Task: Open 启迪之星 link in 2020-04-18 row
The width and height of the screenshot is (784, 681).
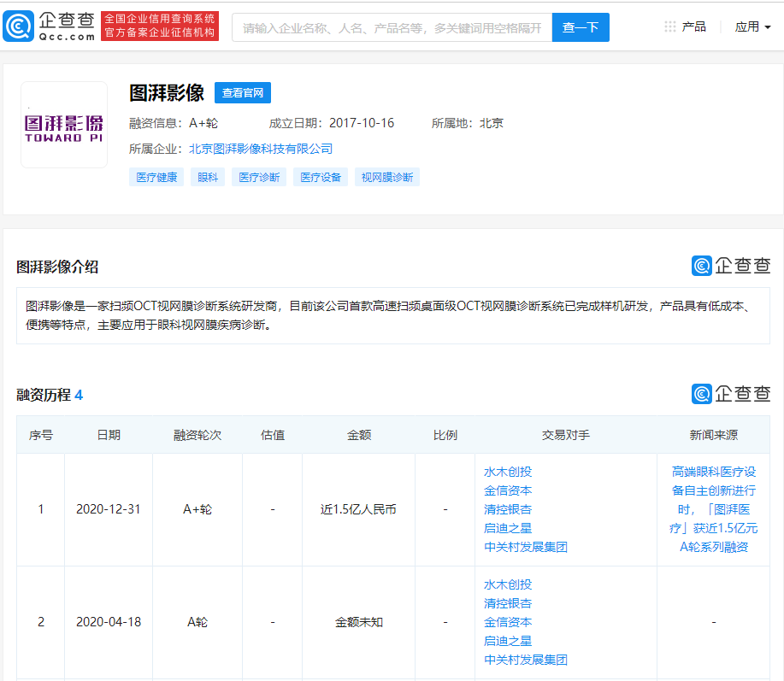Action: (508, 641)
